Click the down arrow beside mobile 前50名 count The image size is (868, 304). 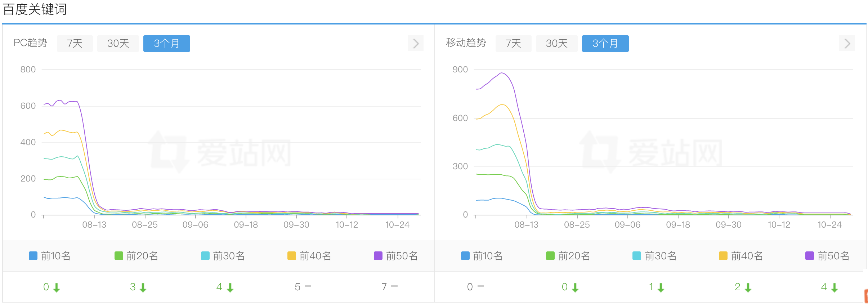(835, 287)
